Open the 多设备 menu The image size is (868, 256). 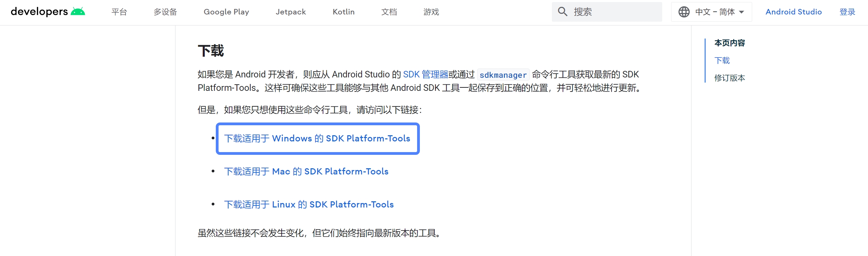pyautogui.click(x=165, y=12)
